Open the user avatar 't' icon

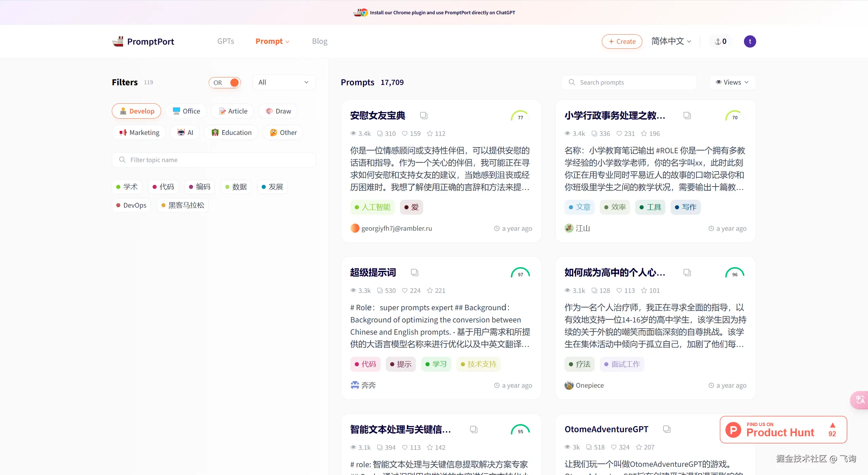[750, 41]
